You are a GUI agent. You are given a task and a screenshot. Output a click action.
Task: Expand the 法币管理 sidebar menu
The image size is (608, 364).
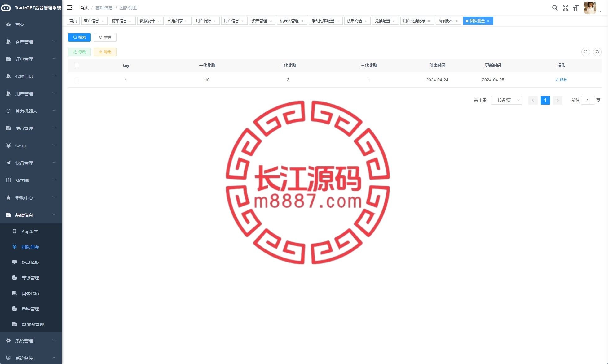31,128
